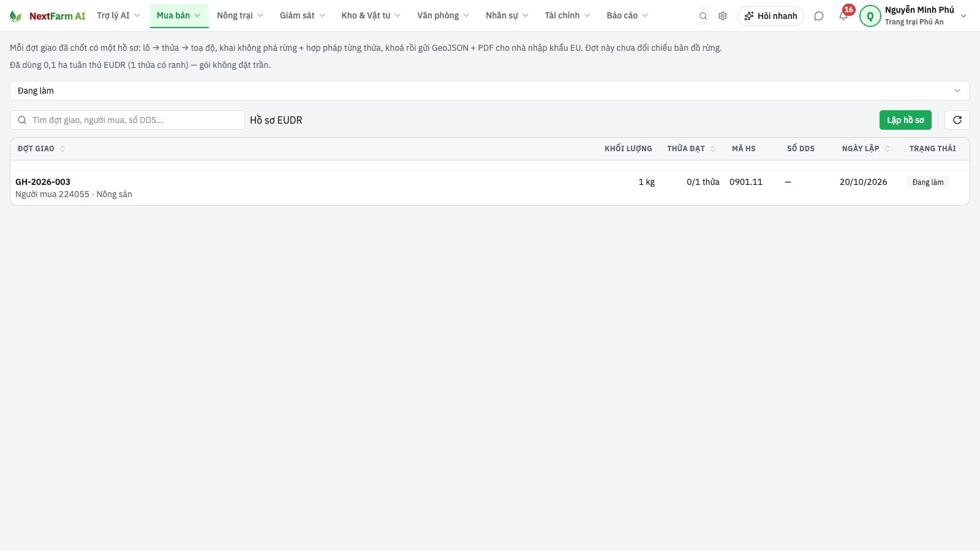The width and height of the screenshot is (980, 551).
Task: Refresh the EUDR dossier list
Action: point(957,120)
